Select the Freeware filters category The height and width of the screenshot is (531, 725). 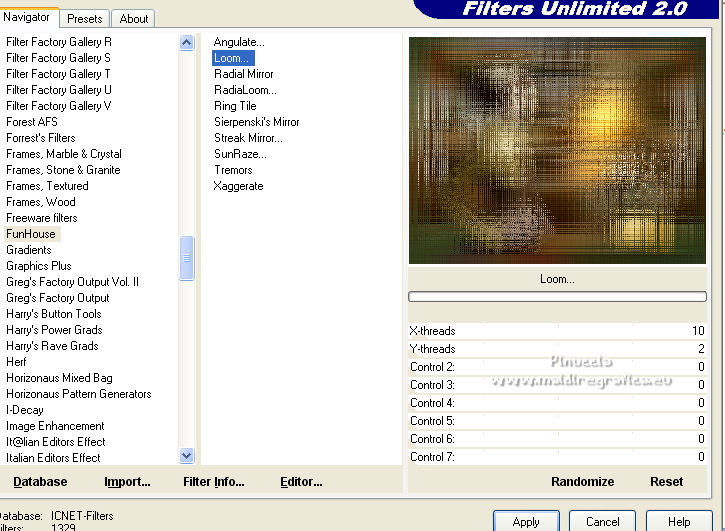(42, 218)
